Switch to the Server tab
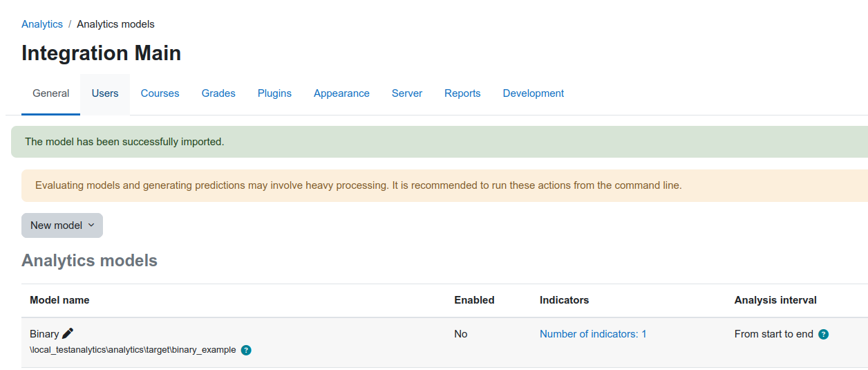The width and height of the screenshot is (868, 370). coord(407,93)
